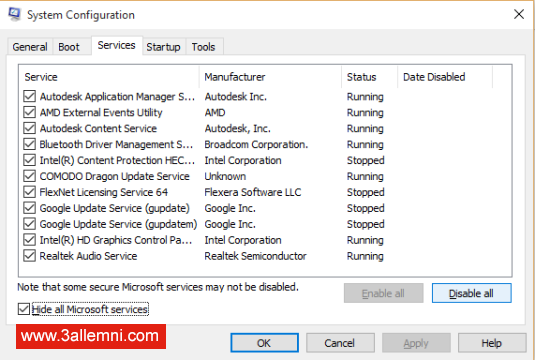Open Help for System Configuration
535x360 pixels.
492,343
